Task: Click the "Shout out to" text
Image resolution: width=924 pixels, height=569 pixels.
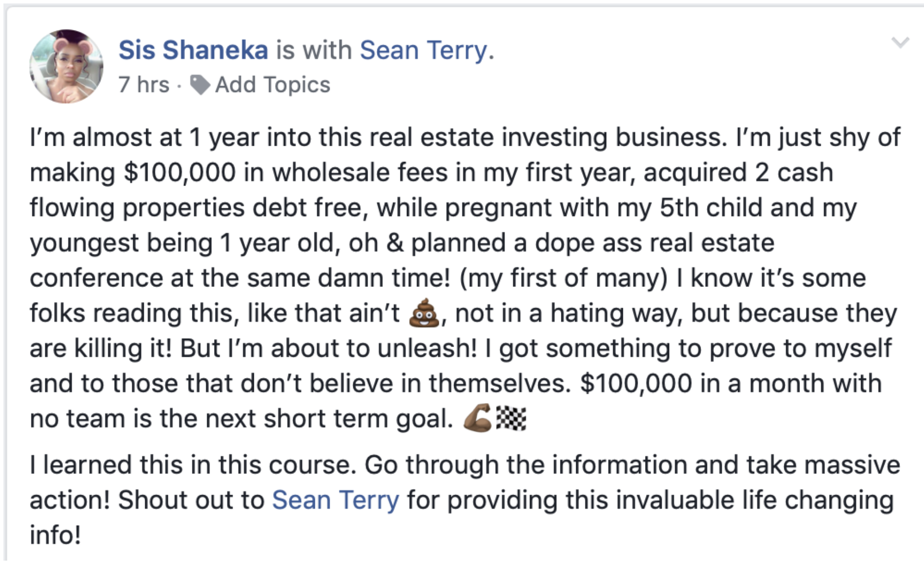Action: coord(191,500)
